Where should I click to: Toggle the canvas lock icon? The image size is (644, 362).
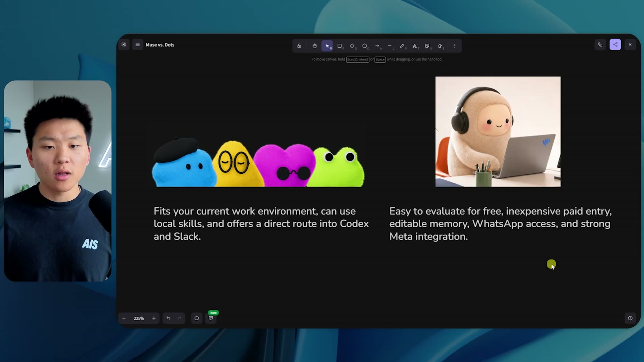coord(299,46)
